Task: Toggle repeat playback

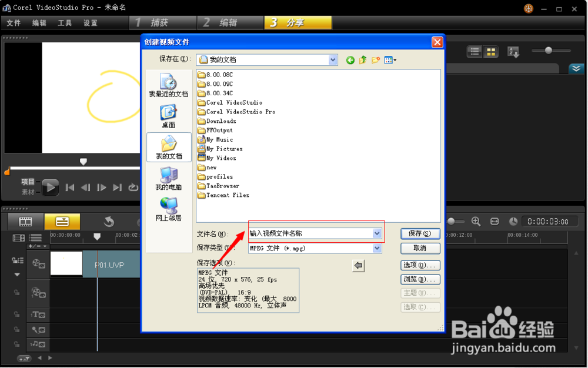Action: pos(133,188)
